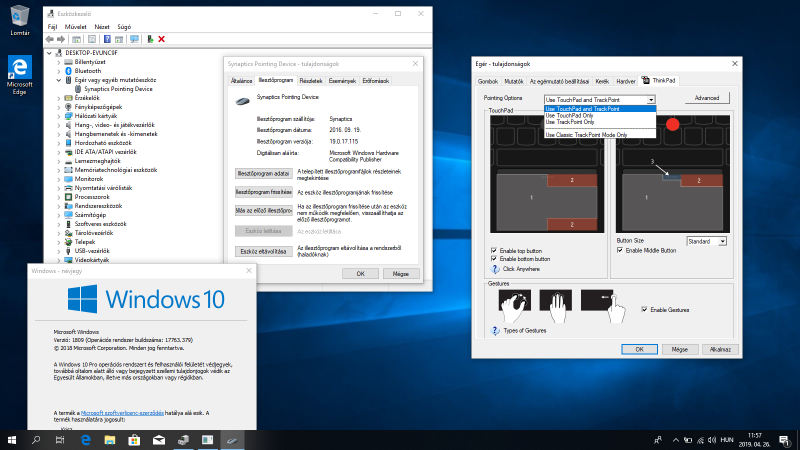The width and height of the screenshot is (800, 450).
Task: Click the swipe gesture thumbnail
Action: point(603,305)
